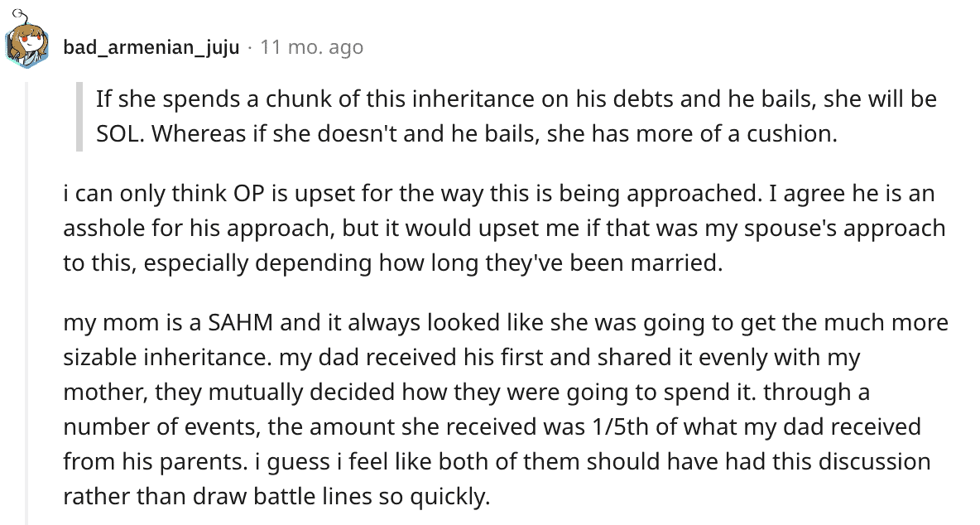980x525 pixels.
Task: Click the quoted text starting 'If she spends'
Action: [x=516, y=116]
